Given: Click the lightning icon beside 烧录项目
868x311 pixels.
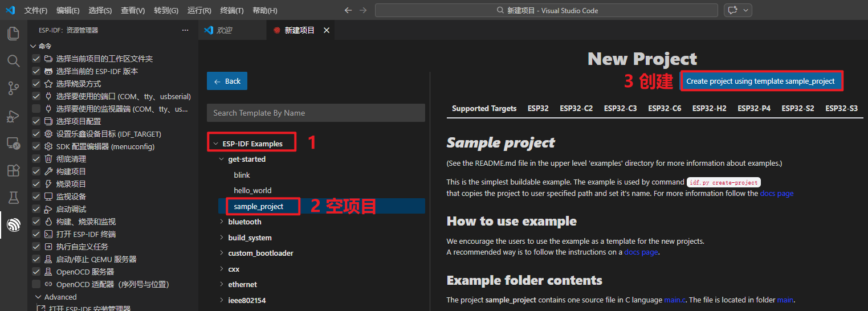Looking at the screenshot, I should click(48, 184).
